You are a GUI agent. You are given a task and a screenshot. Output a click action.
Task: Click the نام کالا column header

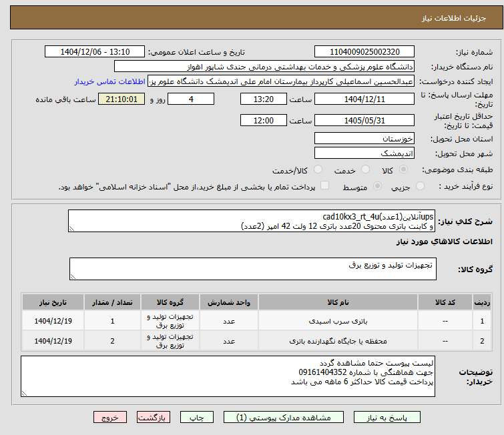[x=338, y=302]
